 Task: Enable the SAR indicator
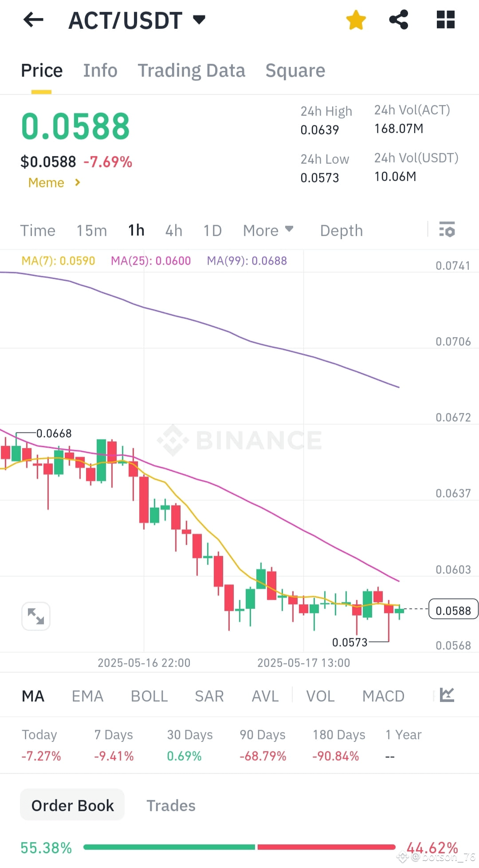click(x=209, y=695)
